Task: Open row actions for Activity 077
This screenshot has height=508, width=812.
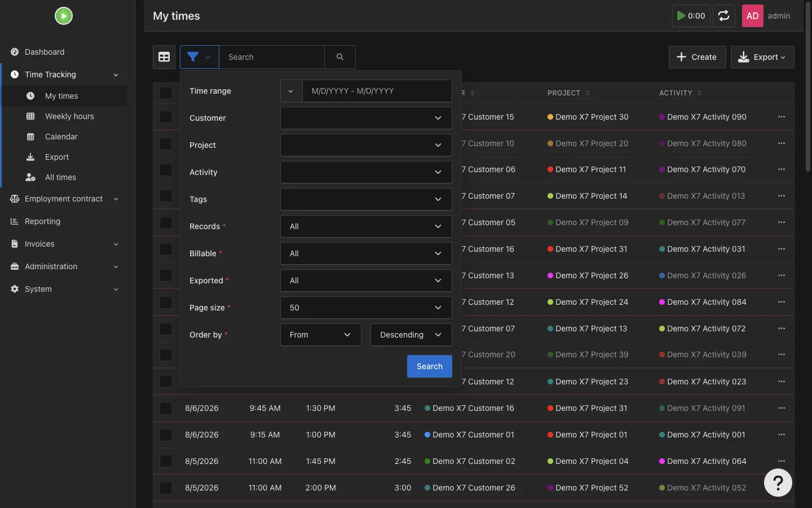Action: [782, 222]
